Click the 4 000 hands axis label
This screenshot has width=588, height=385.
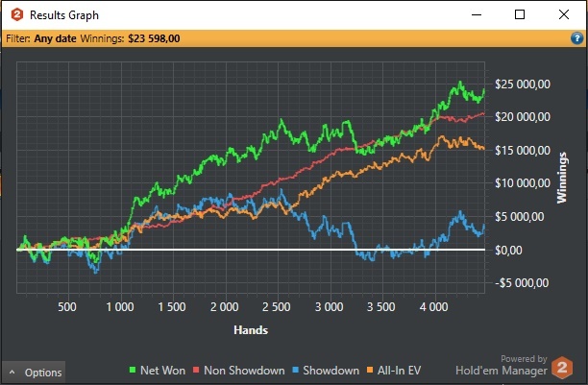tap(434, 307)
